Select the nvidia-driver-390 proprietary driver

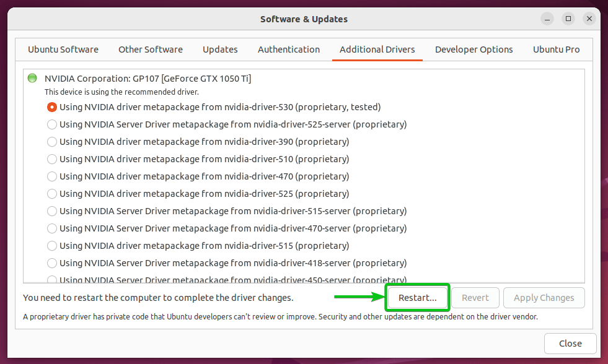pos(52,142)
